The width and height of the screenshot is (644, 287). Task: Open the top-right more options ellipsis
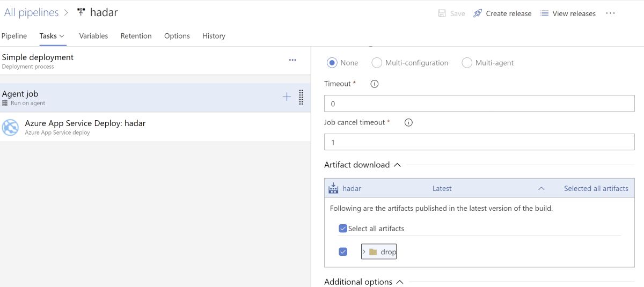coord(610,13)
